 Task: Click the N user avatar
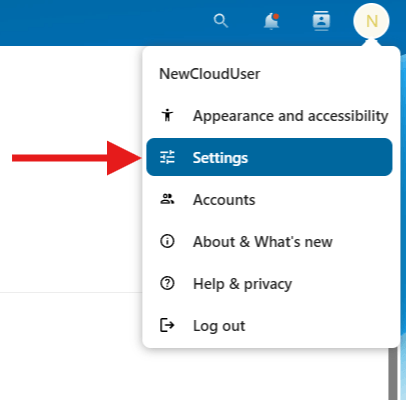(371, 21)
